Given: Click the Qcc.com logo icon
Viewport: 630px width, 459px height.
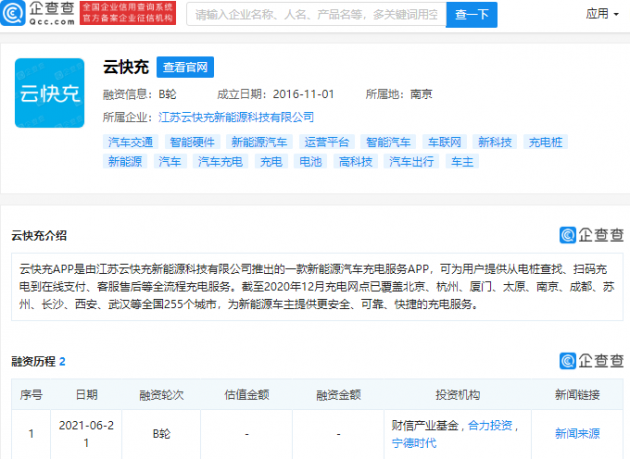Looking at the screenshot, I should [x=13, y=13].
